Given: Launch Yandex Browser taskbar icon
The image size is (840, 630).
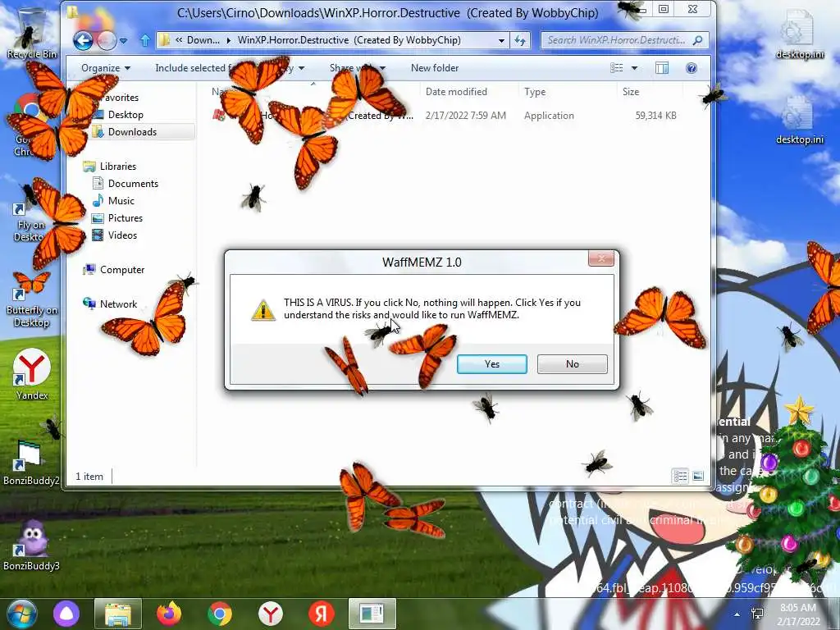Looking at the screenshot, I should pyautogui.click(x=271, y=614).
